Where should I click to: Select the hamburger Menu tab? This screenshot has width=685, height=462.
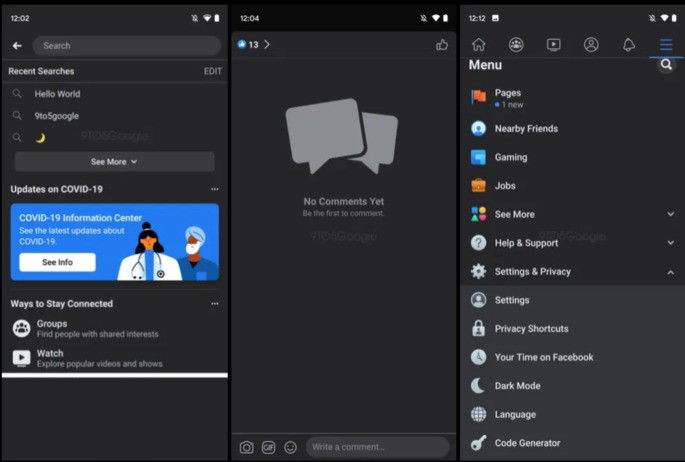pyautogui.click(x=666, y=44)
